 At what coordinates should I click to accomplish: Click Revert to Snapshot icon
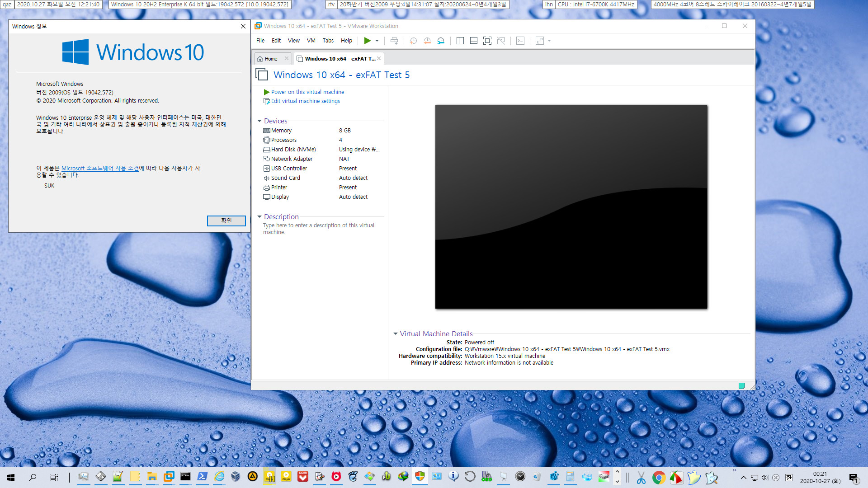tap(427, 41)
